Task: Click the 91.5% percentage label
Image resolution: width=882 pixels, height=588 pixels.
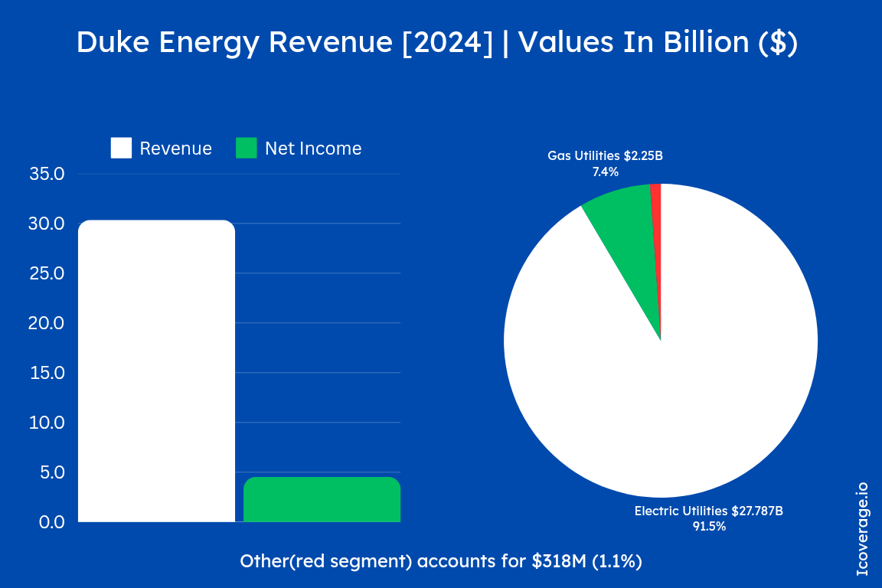Action: pos(709,527)
